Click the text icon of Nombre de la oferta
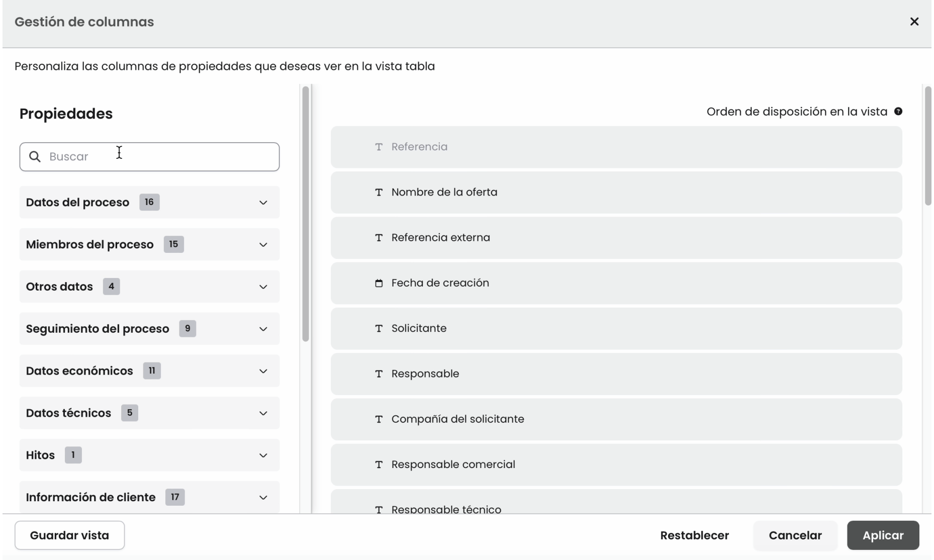The width and height of the screenshot is (934, 560). pyautogui.click(x=379, y=192)
